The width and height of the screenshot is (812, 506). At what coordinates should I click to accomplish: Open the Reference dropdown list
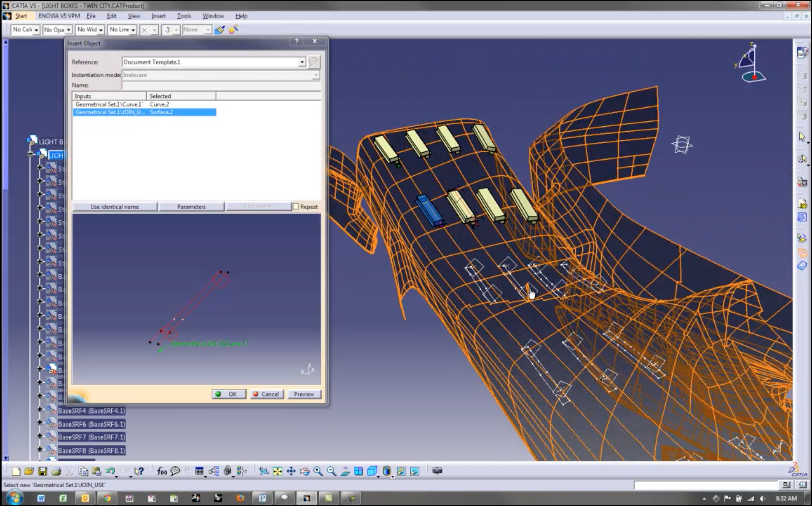pyautogui.click(x=302, y=62)
